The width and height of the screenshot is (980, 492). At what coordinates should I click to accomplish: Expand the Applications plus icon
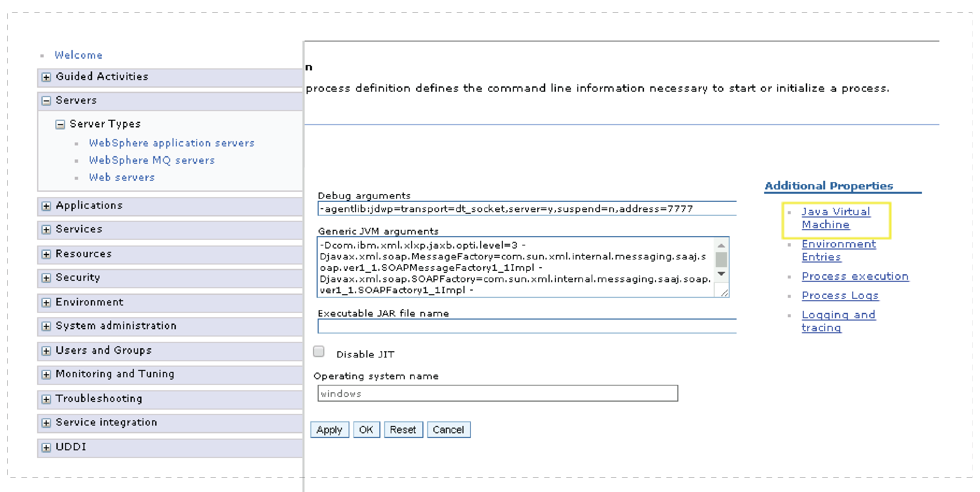(x=46, y=206)
